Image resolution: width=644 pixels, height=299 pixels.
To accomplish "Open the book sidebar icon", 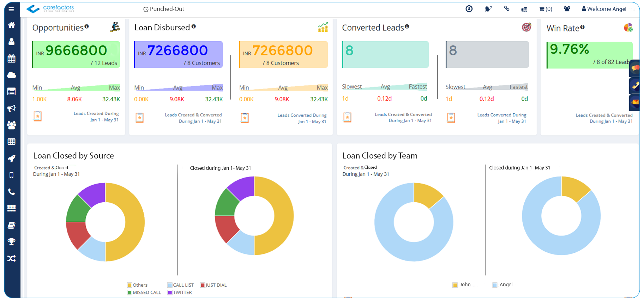I will [11, 225].
